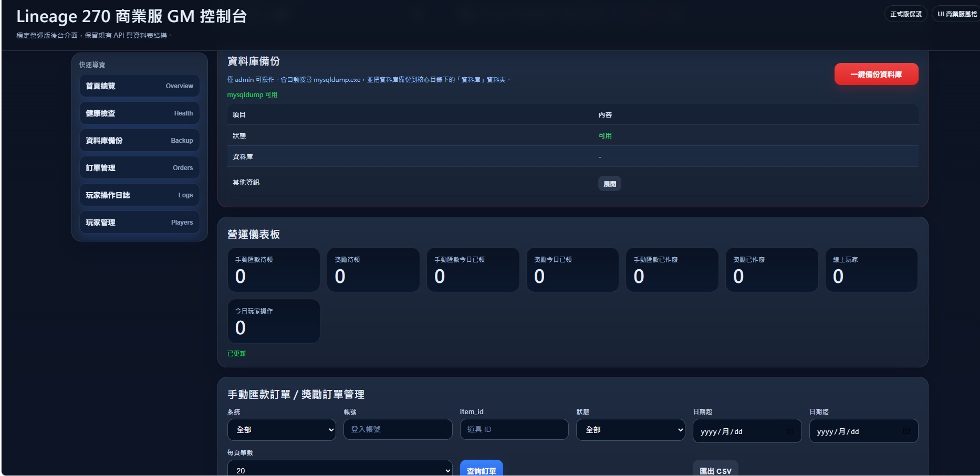Select the 手動匯款今日已領 stat card
Viewport: 980px width, 476px height.
(x=473, y=270)
